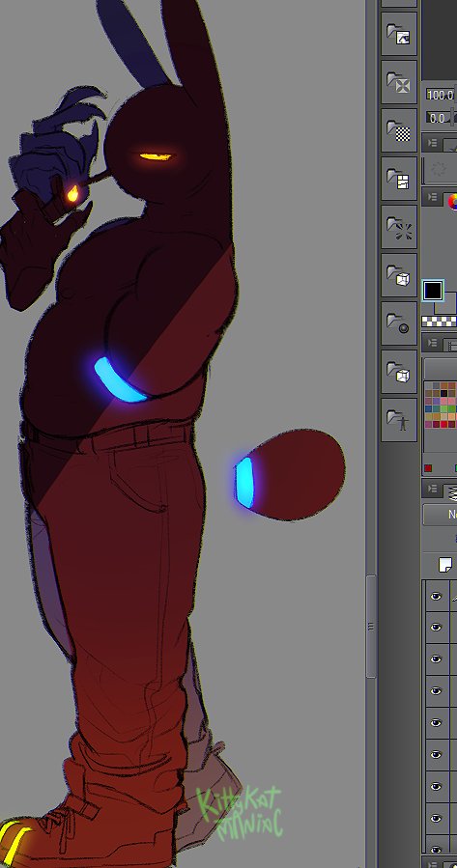Open the layer blending mode dropdown

[x=440, y=515]
